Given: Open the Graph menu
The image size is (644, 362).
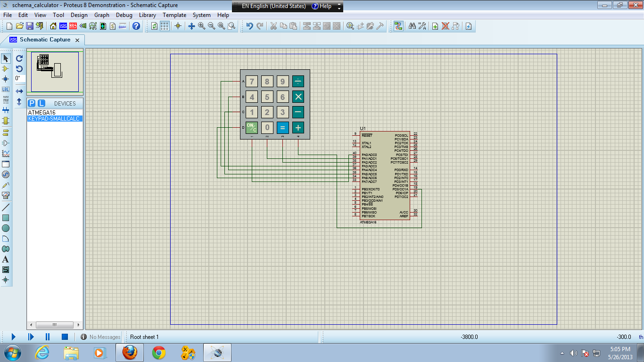Looking at the screenshot, I should (x=101, y=15).
